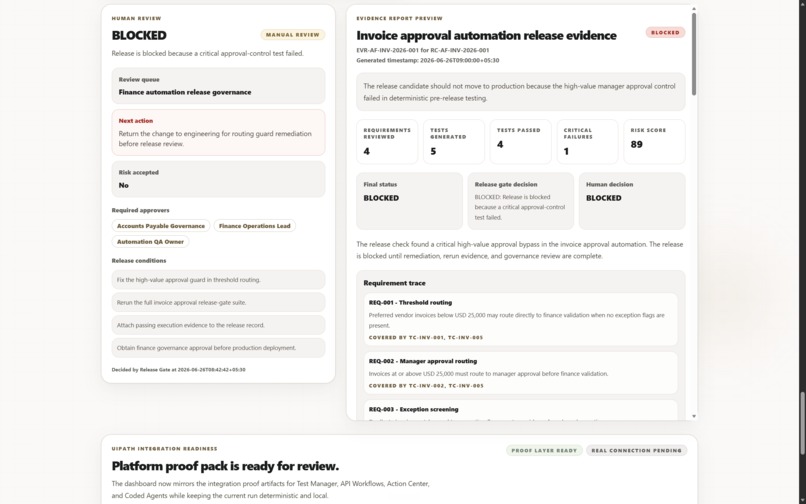
Task: Click the evidence report scroll down arrow
Action: tap(694, 416)
